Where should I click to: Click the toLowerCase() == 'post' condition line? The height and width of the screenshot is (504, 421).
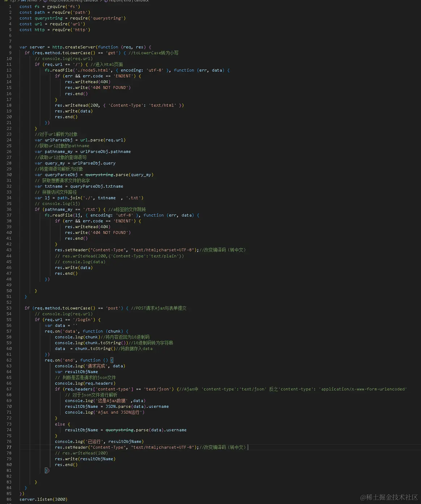point(106,308)
